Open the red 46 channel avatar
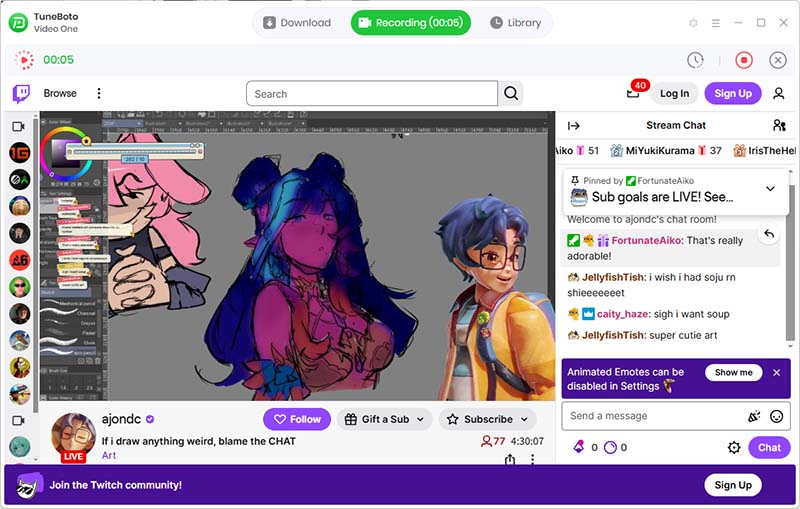The height and width of the screenshot is (509, 800). pyautogui.click(x=20, y=260)
